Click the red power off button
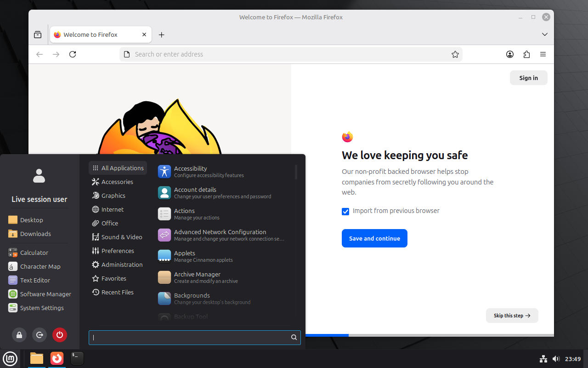Viewport: 588px width, 368px height. coord(60,335)
